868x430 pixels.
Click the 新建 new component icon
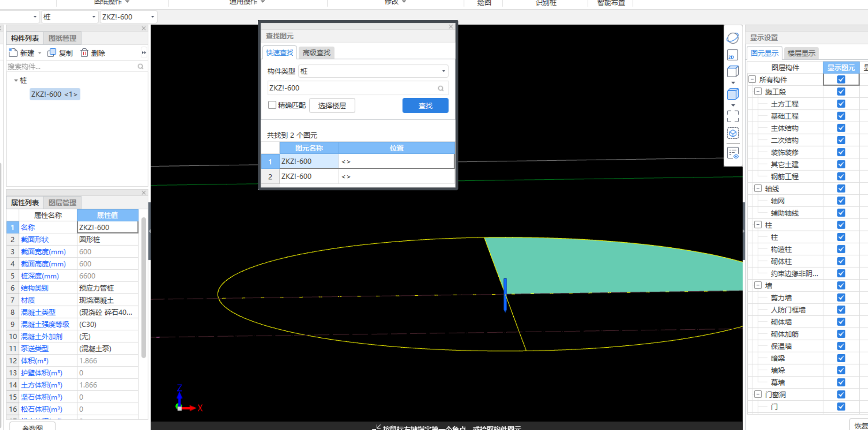[x=13, y=53]
